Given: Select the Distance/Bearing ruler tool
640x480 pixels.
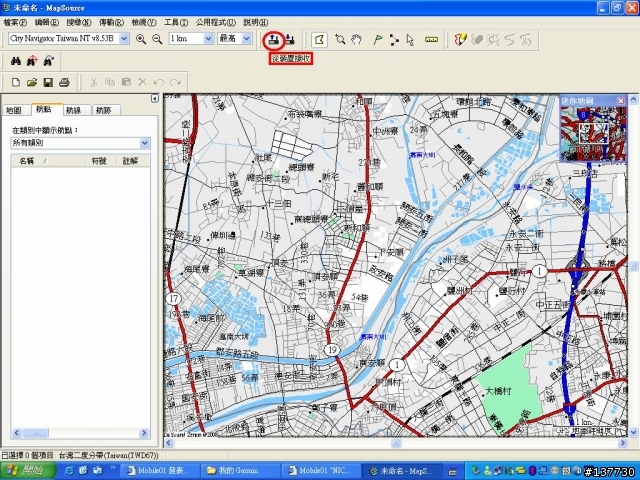Looking at the screenshot, I should click(x=431, y=40).
